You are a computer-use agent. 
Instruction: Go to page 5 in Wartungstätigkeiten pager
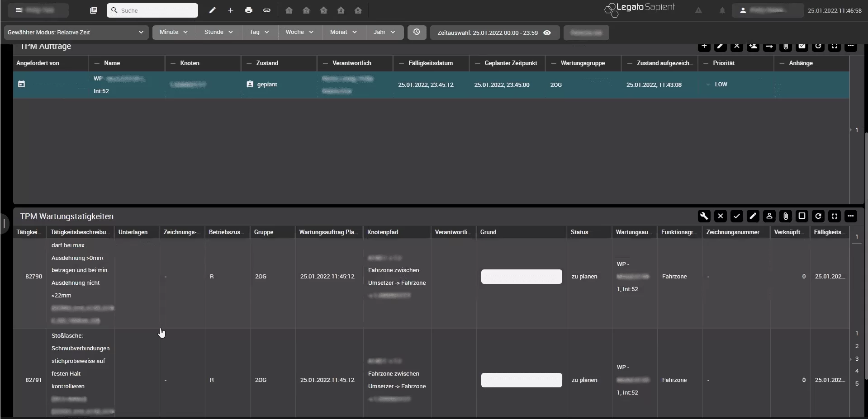pos(857,384)
